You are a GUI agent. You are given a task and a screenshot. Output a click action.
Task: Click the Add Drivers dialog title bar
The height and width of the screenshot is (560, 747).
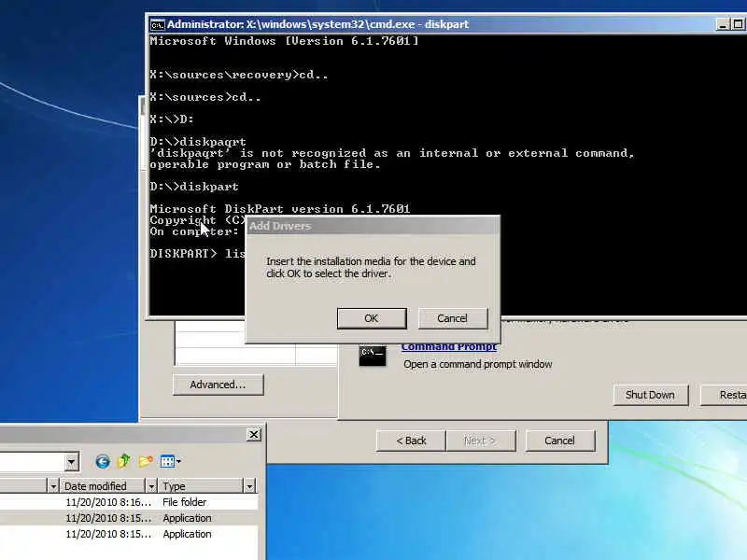[x=373, y=226]
